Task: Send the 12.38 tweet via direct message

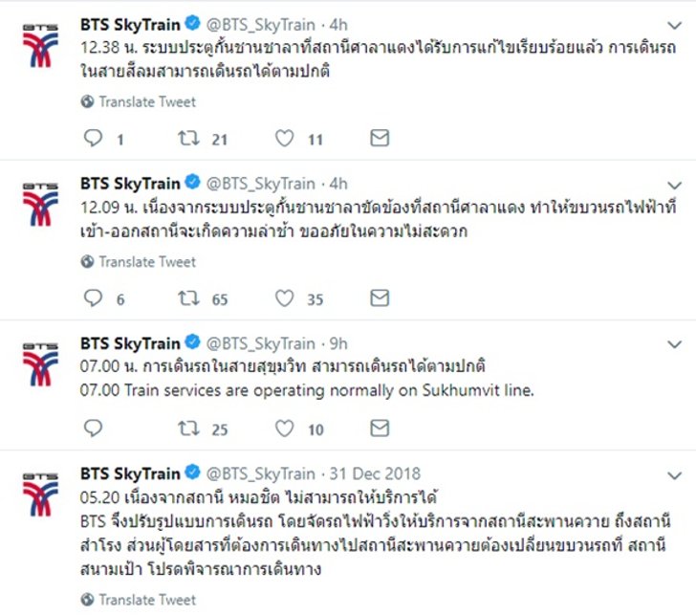Action: pos(380,139)
